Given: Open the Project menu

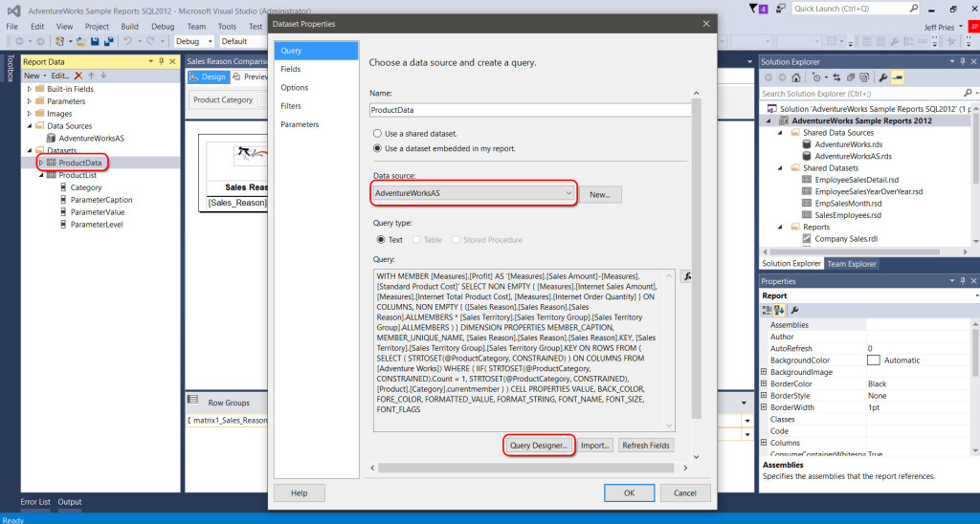Looking at the screenshot, I should [x=97, y=26].
